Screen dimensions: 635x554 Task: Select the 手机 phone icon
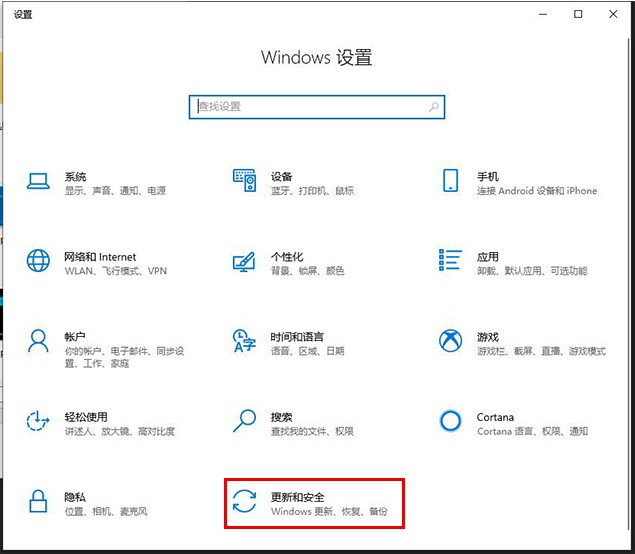pyautogui.click(x=450, y=181)
